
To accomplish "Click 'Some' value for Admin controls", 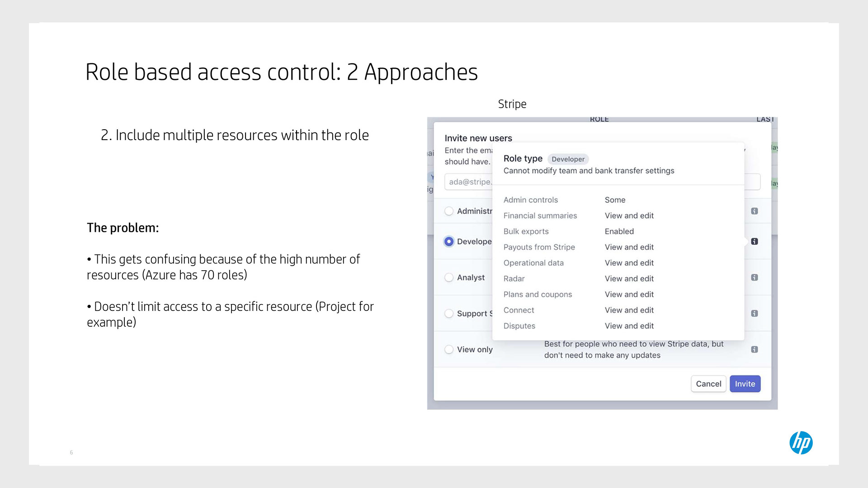I will click(x=615, y=200).
